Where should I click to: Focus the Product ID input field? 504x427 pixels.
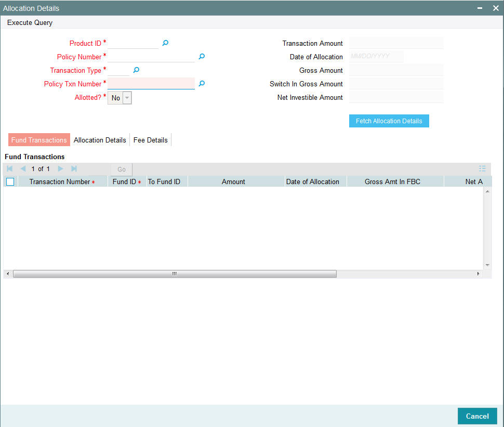(133, 43)
